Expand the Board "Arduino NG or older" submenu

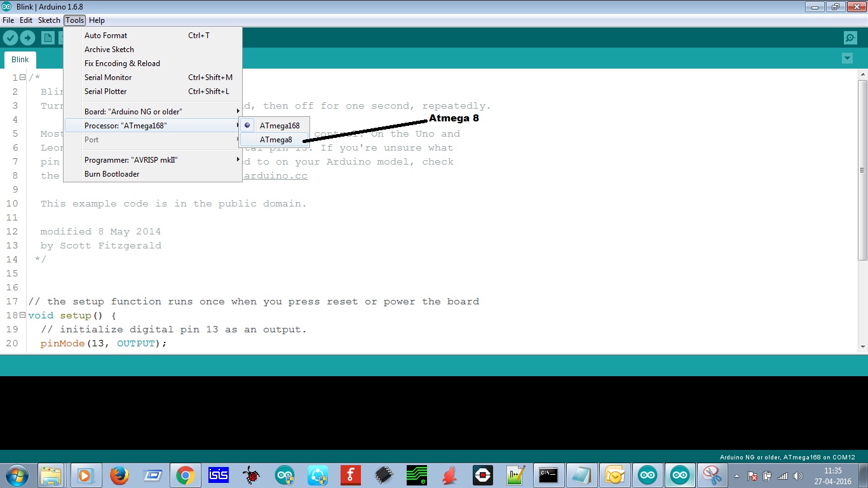point(153,112)
